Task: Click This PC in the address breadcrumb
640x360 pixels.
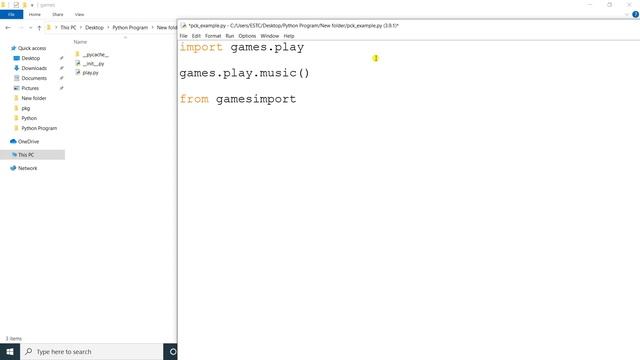Action: coord(68,27)
